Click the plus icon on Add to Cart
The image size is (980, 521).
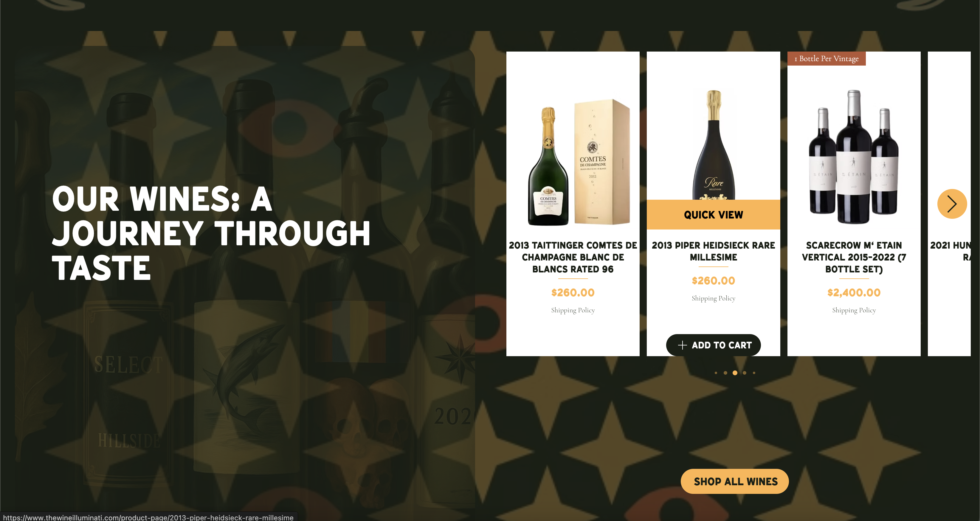682,345
